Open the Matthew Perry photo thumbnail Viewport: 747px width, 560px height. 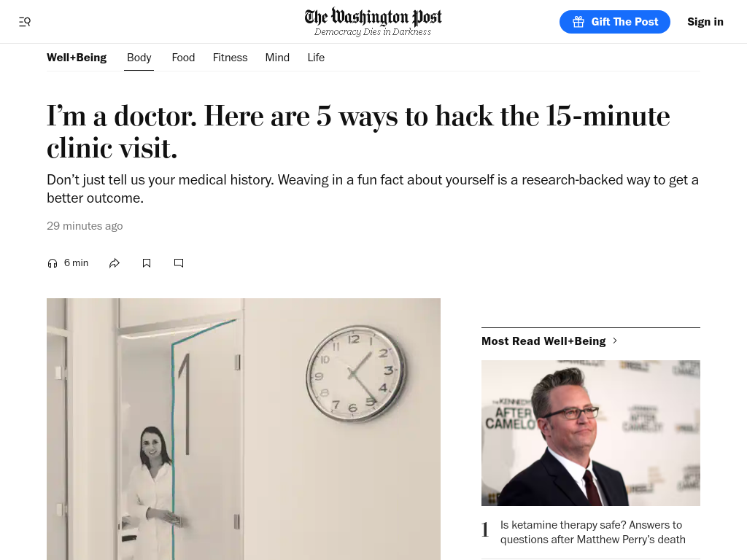(x=591, y=433)
